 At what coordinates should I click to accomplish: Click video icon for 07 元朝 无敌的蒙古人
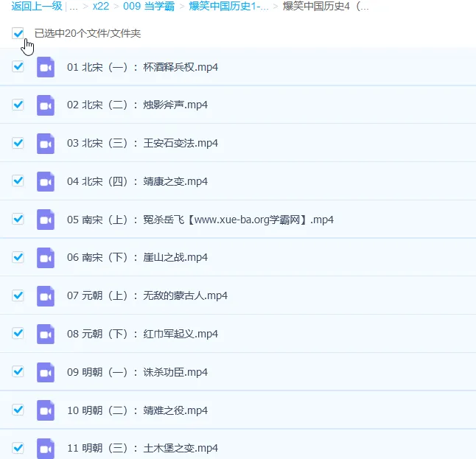tap(46, 295)
